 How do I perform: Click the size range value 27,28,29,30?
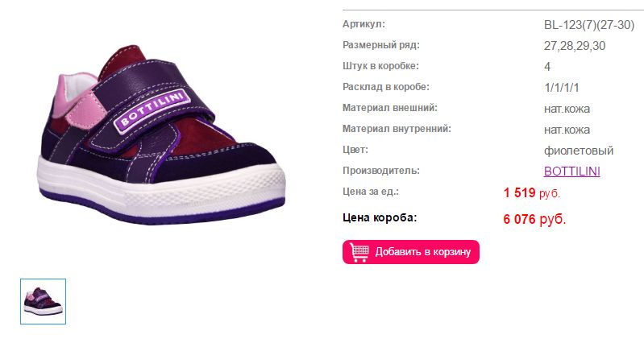[575, 46]
